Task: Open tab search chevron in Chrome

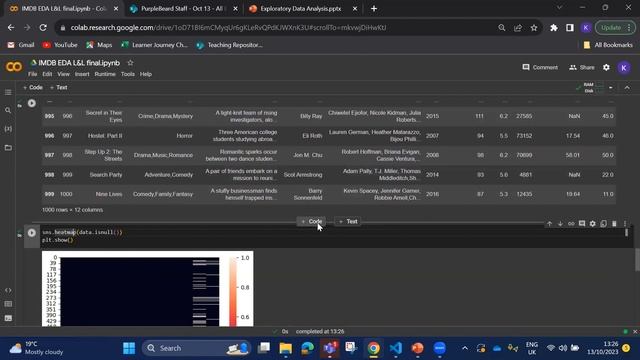Action: pos(560,7)
